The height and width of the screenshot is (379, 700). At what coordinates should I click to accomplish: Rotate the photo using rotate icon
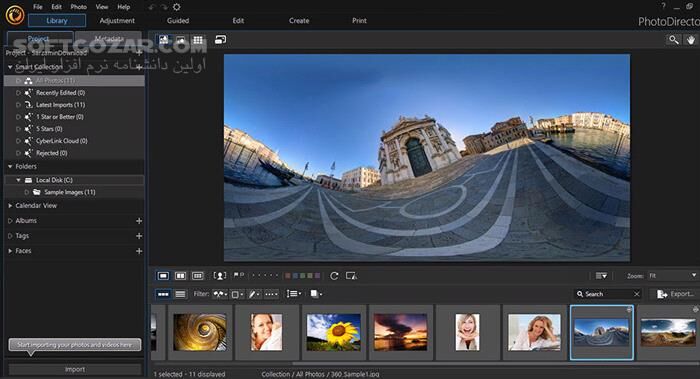click(x=334, y=276)
